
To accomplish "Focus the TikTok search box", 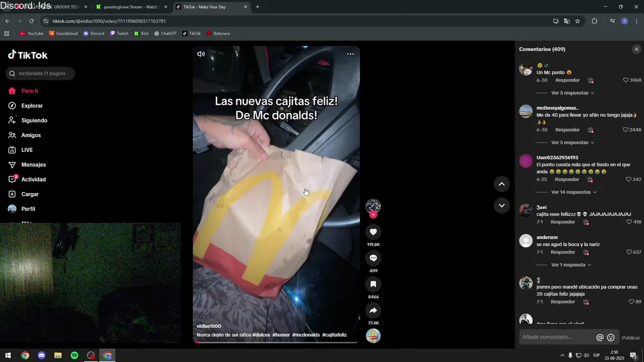I will 40,73.
